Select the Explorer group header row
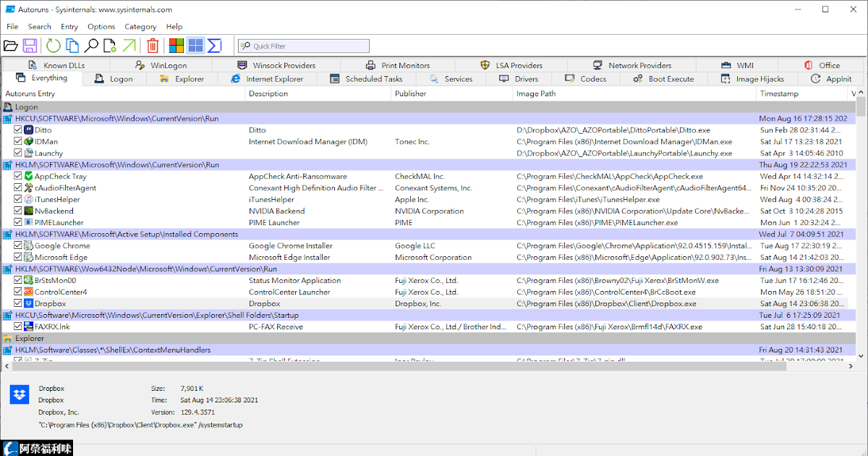The height and width of the screenshot is (456, 868). click(428, 338)
